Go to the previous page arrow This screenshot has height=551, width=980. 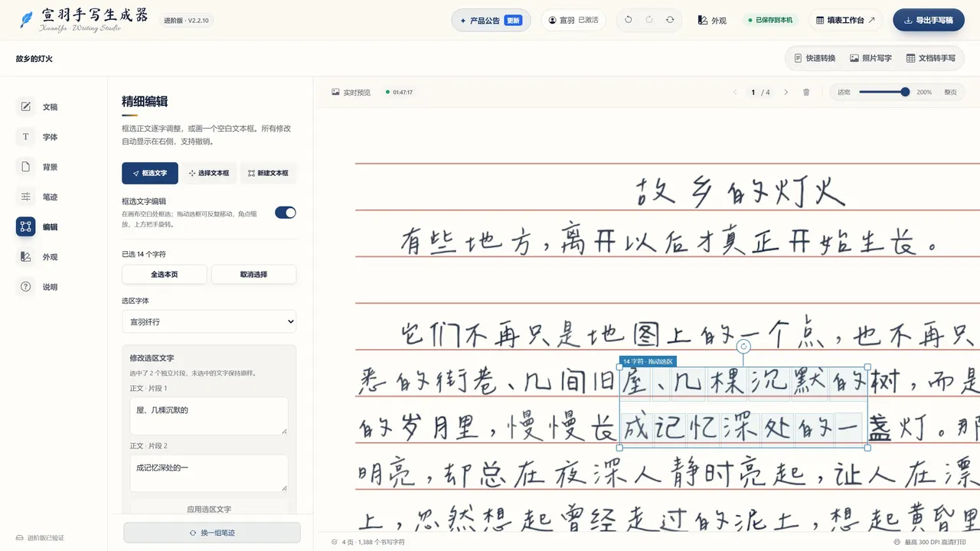click(x=735, y=92)
